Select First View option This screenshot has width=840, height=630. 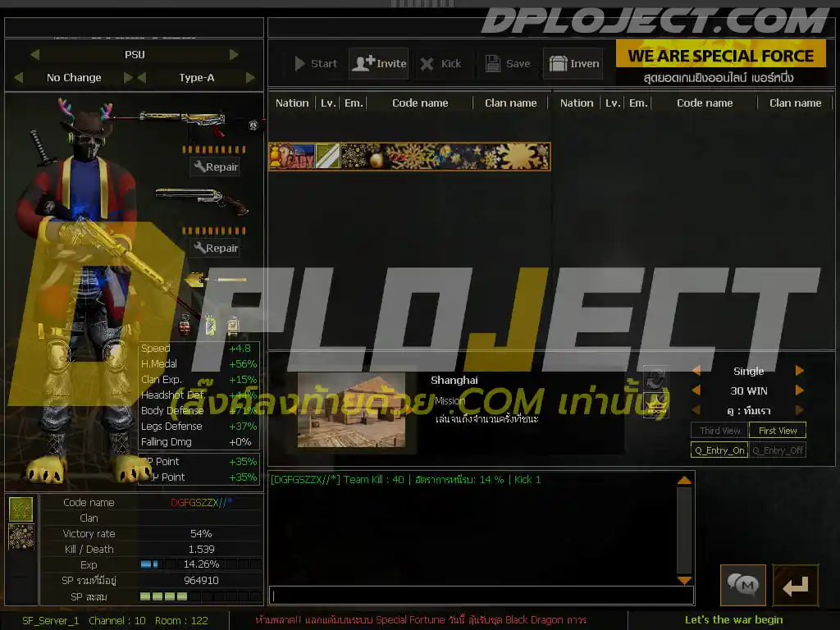(x=778, y=430)
